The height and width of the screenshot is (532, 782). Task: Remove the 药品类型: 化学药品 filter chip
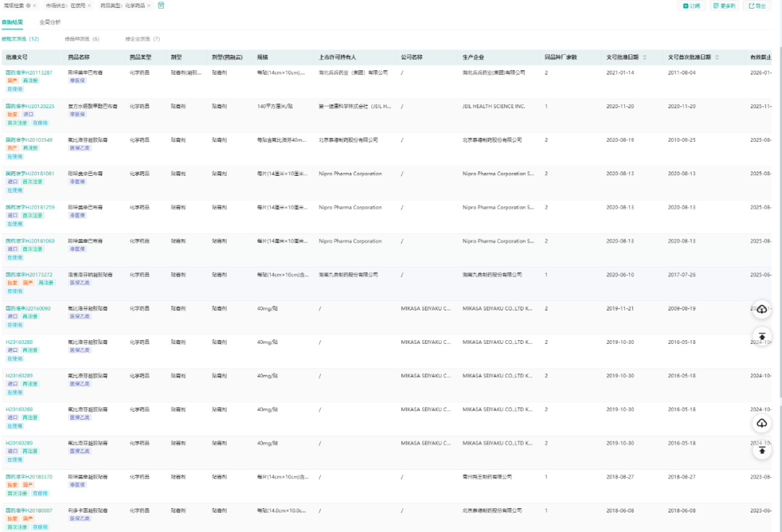pyautogui.click(x=149, y=5)
